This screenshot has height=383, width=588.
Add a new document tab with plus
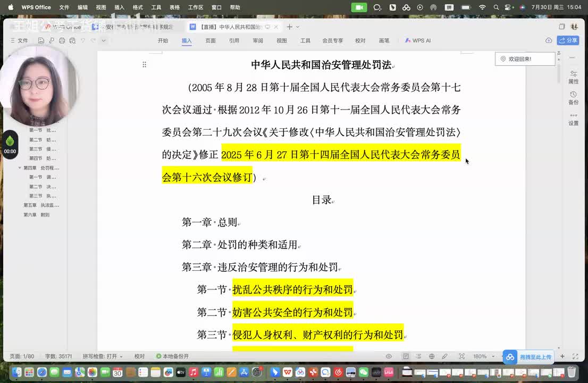point(290,27)
